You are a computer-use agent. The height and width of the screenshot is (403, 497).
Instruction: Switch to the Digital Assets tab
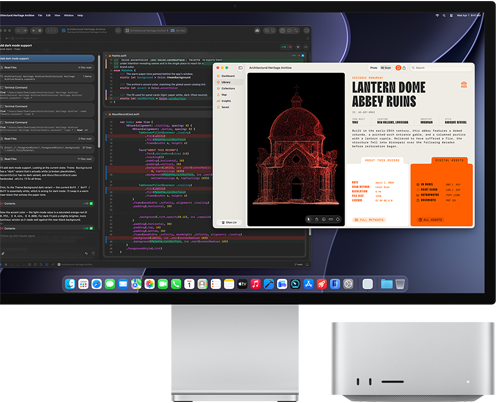(449, 160)
